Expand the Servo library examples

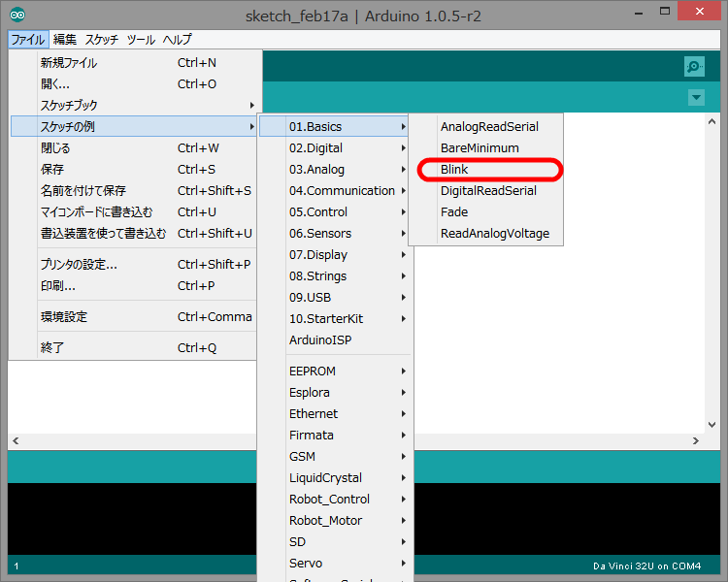333,564
